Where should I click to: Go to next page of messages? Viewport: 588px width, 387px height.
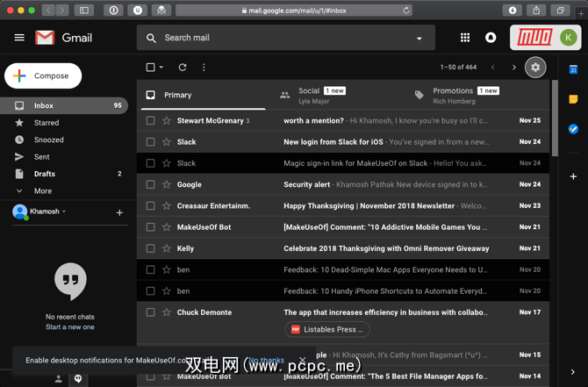[513, 67]
